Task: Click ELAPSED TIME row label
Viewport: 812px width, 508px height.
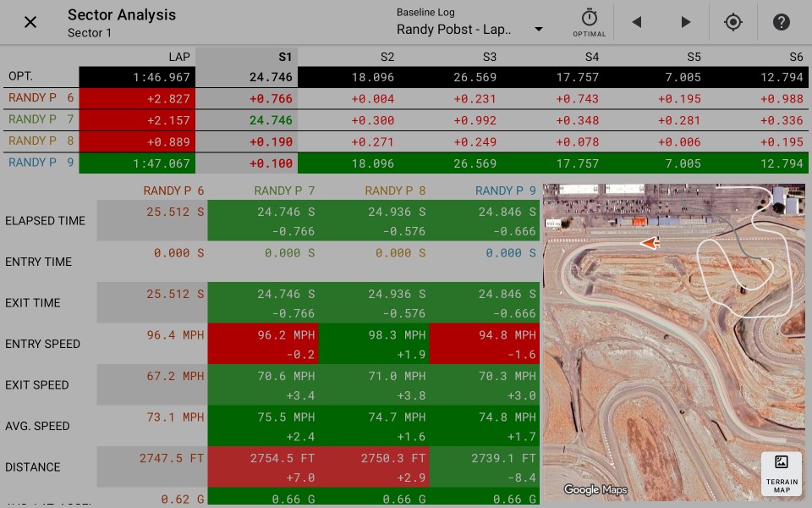Action: point(45,221)
